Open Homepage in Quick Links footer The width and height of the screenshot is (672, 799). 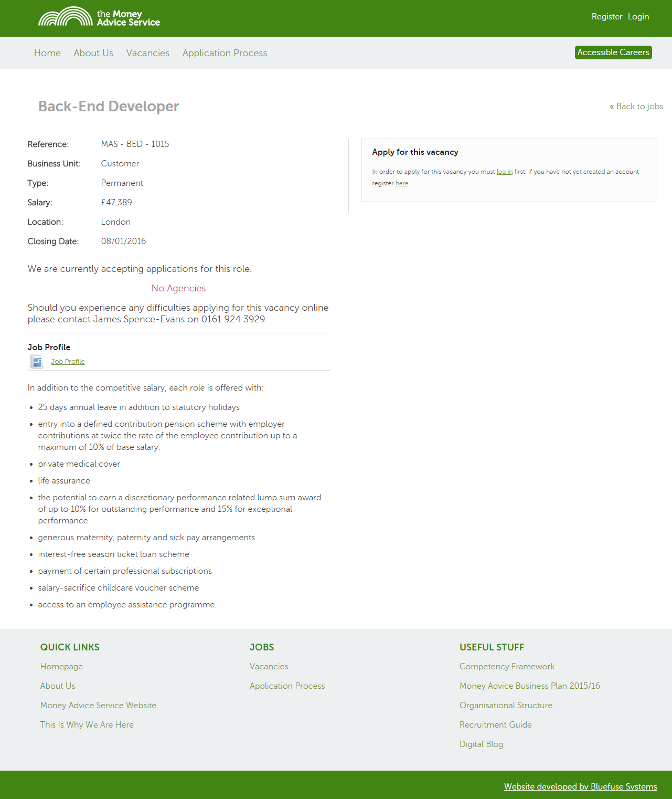[x=61, y=666]
